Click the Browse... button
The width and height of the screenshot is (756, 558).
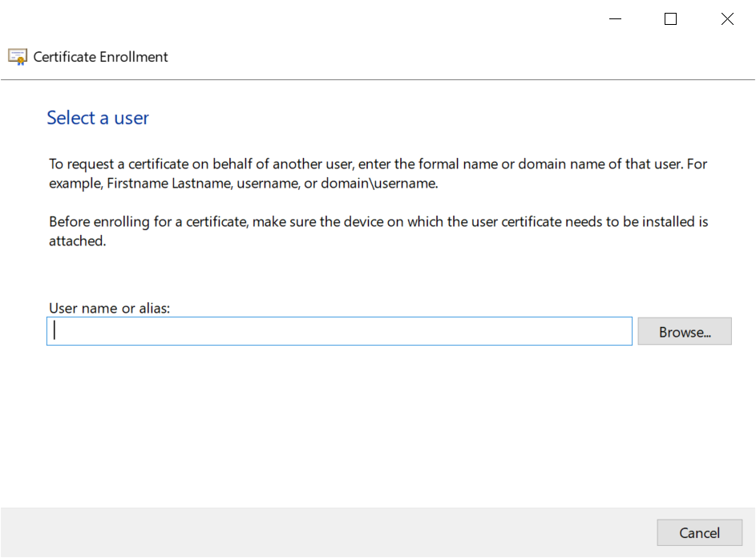pos(685,332)
